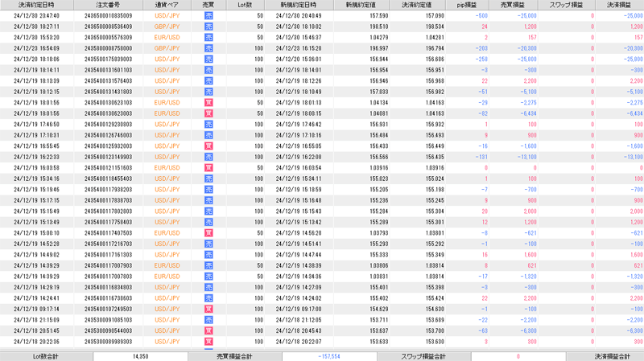
Task: Click the buy icon in the 24/12/19 16:55:45 row
Action: tap(208, 146)
